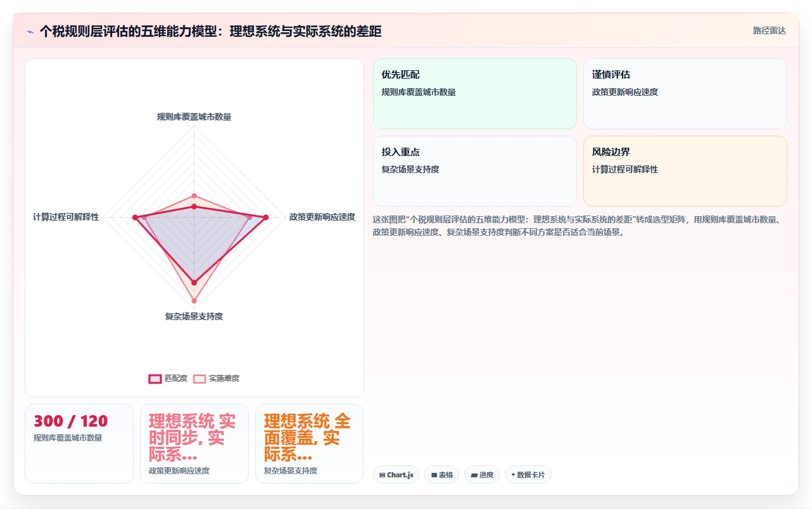
Task: Click 实施难度 data point on 复杂场景支持度 axis
Action: tap(194, 300)
